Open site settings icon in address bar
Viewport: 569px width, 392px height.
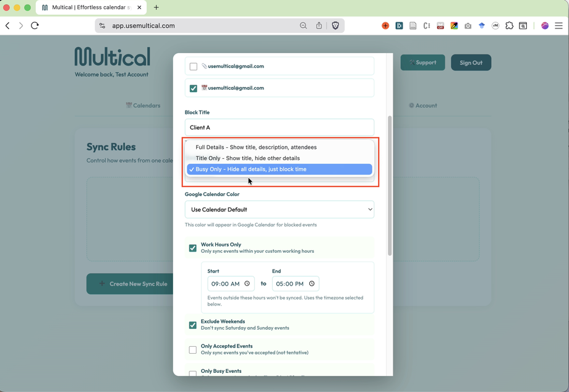(102, 26)
